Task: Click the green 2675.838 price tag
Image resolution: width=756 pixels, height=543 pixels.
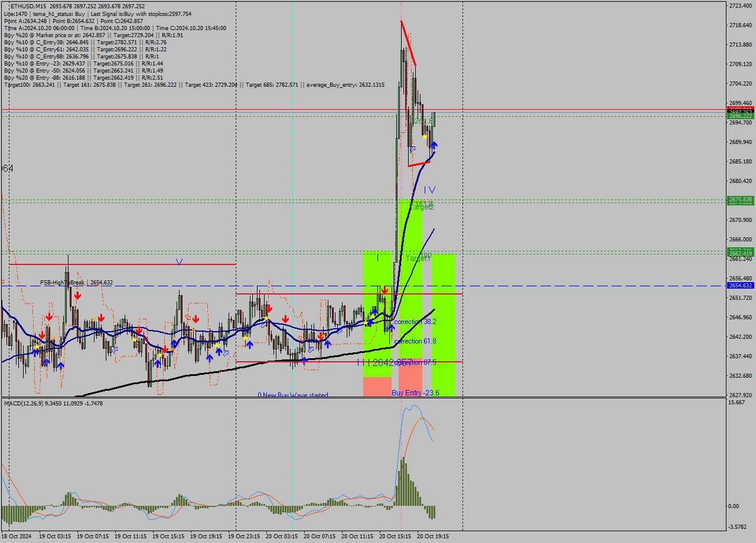Action: (x=741, y=199)
